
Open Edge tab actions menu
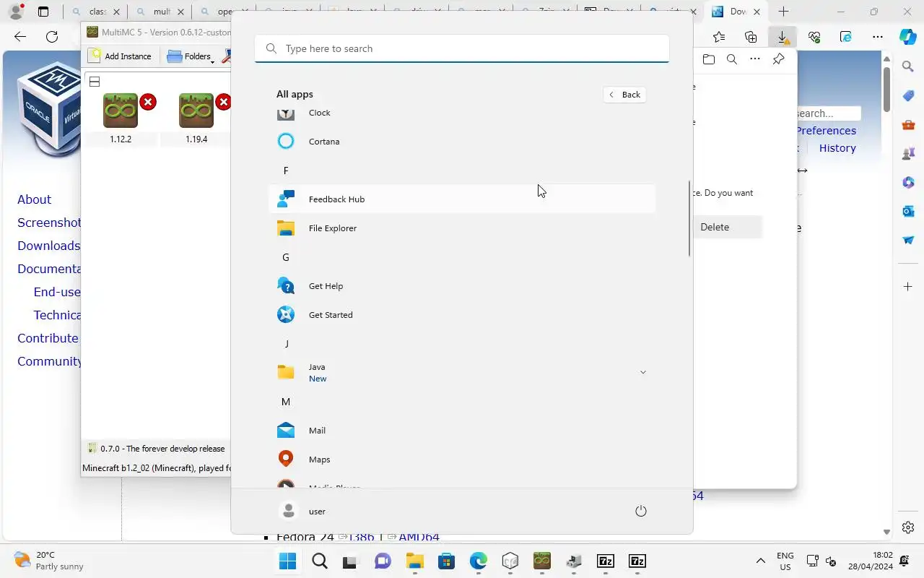[43, 12]
